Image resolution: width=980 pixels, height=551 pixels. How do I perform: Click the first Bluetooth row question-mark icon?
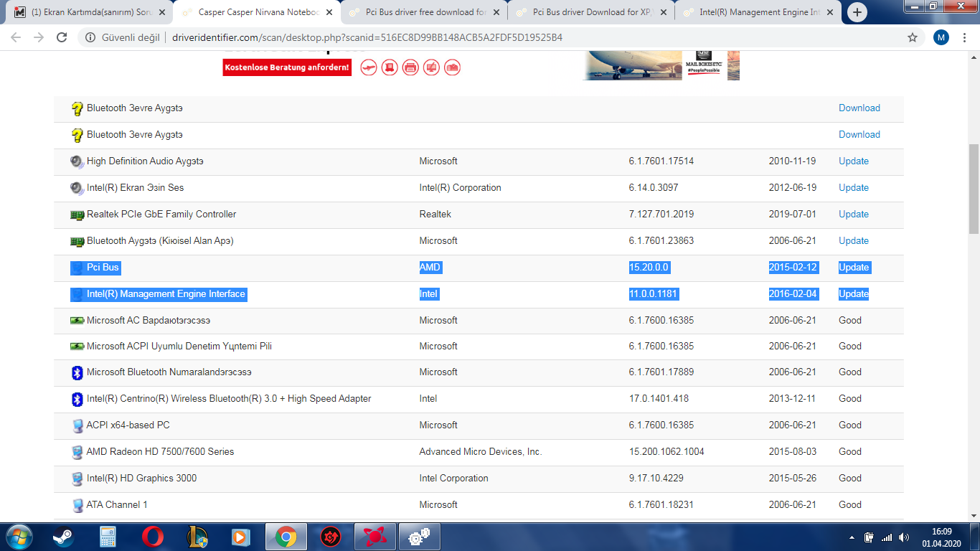point(77,108)
